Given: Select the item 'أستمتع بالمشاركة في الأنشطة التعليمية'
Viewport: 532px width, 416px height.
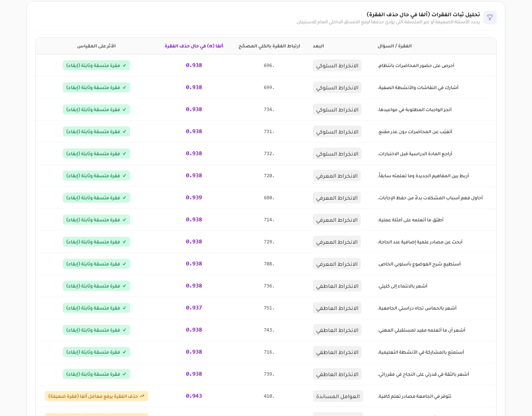Looking at the screenshot, I should (421, 352).
